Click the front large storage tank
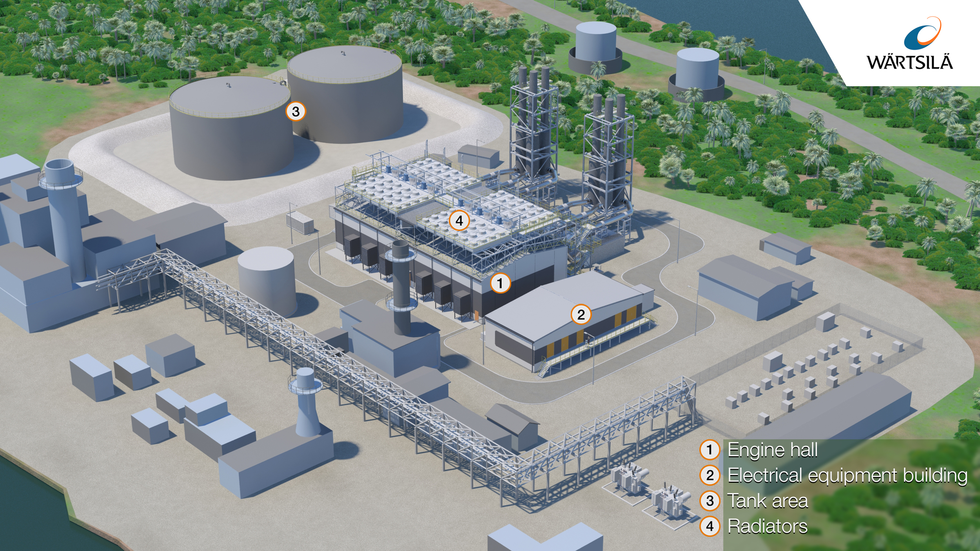980x551 pixels. (231, 129)
